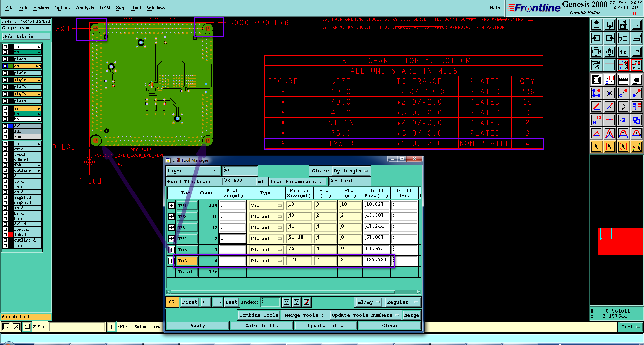Click the mirror F tool icon
This screenshot has height=345, width=644.
pyautogui.click(x=636, y=107)
